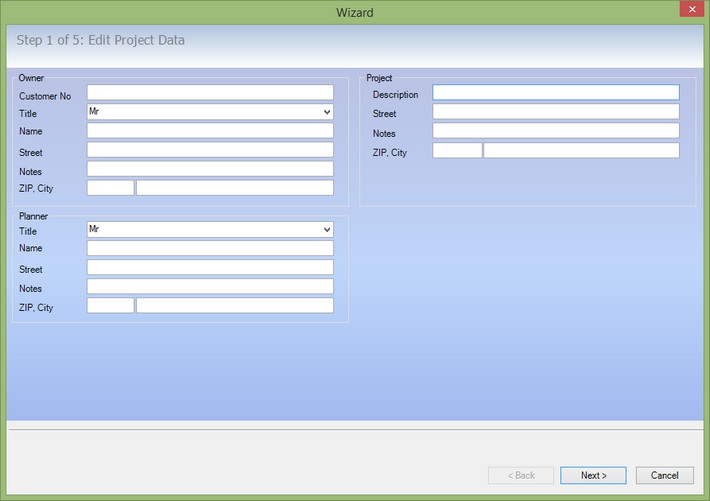Focus the Planner Street text box
The width and height of the screenshot is (710, 501).
[210, 267]
